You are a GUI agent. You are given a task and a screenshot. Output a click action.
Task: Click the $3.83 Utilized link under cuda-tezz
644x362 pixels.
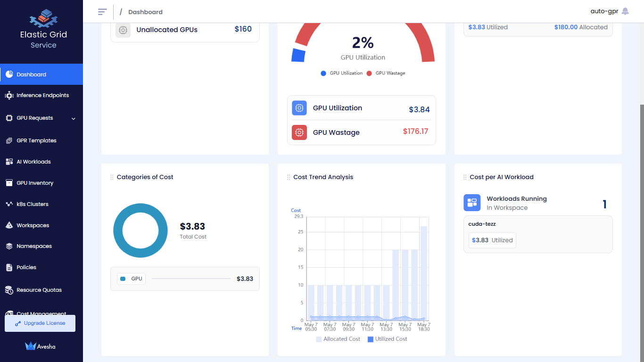click(492, 240)
